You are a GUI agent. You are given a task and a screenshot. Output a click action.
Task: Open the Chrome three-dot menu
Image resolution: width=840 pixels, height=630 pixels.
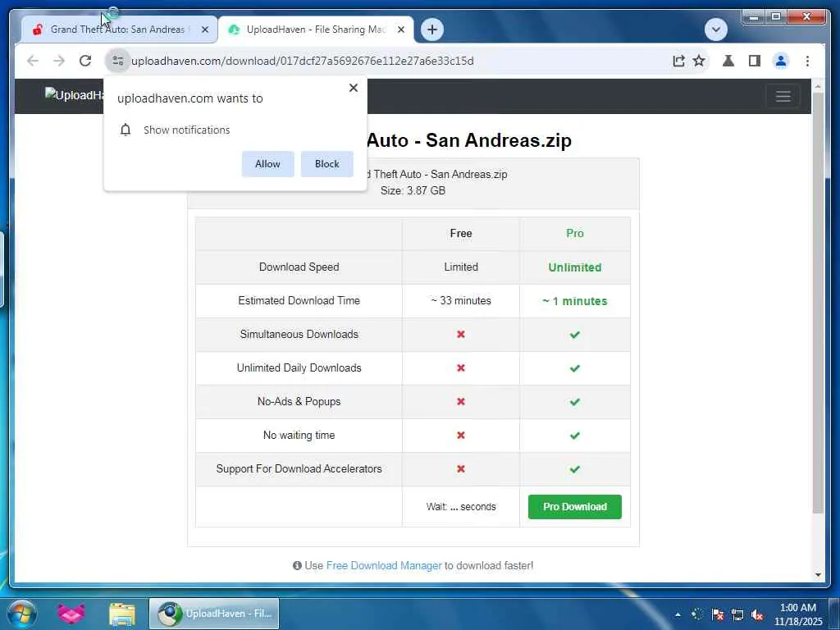tap(807, 61)
